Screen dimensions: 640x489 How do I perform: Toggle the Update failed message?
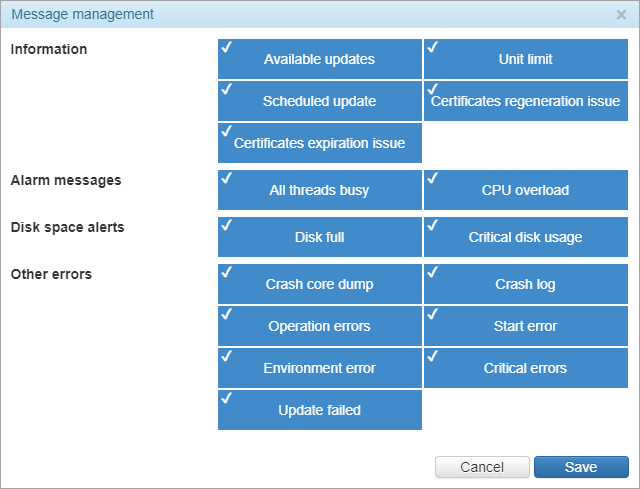coord(319,410)
